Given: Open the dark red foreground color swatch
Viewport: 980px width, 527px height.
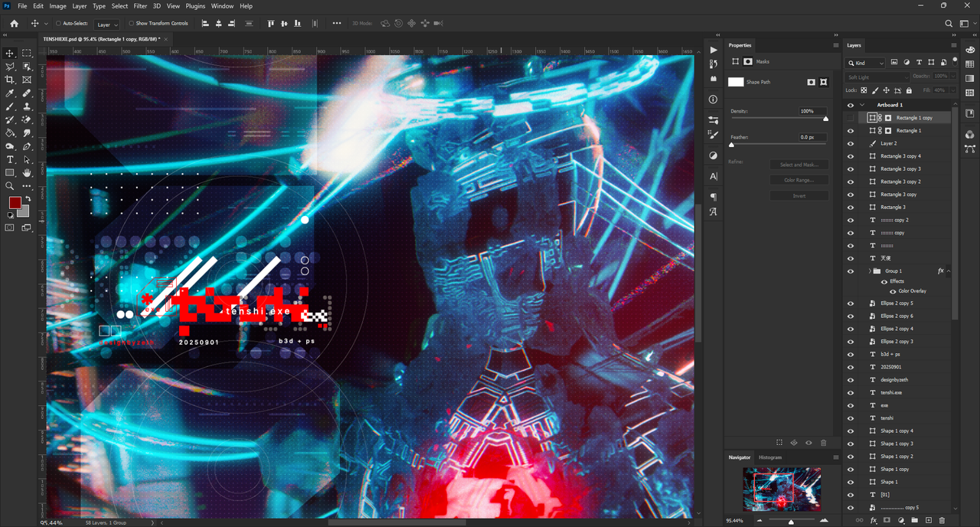Looking at the screenshot, I should click(15, 203).
